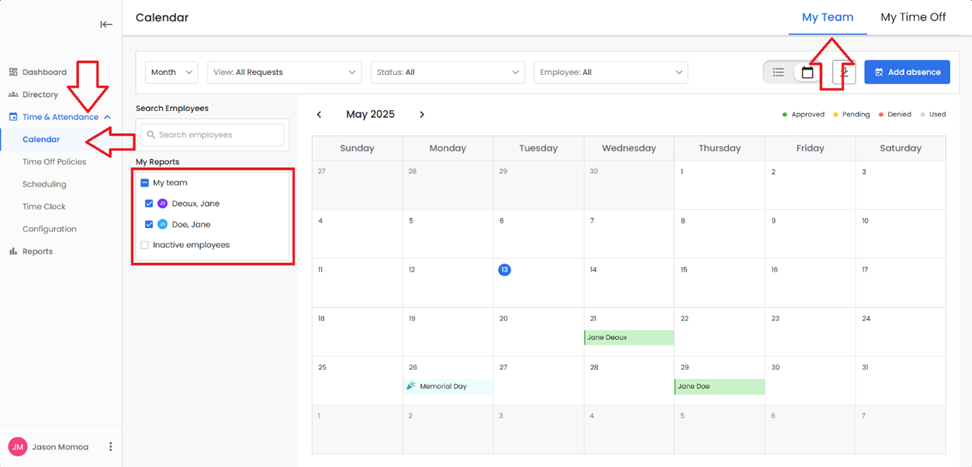Screen dimensions: 972x467
Task: Open the Status: All dropdown
Action: click(x=447, y=73)
